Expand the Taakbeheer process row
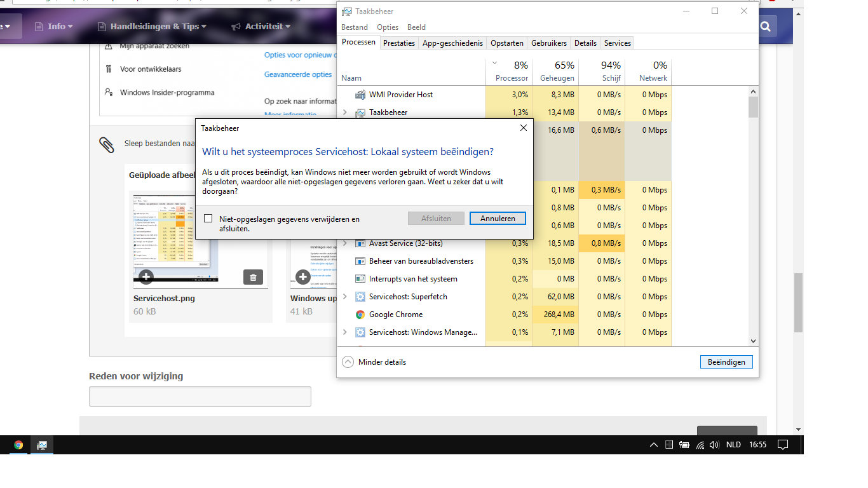868x488 pixels. [x=345, y=112]
